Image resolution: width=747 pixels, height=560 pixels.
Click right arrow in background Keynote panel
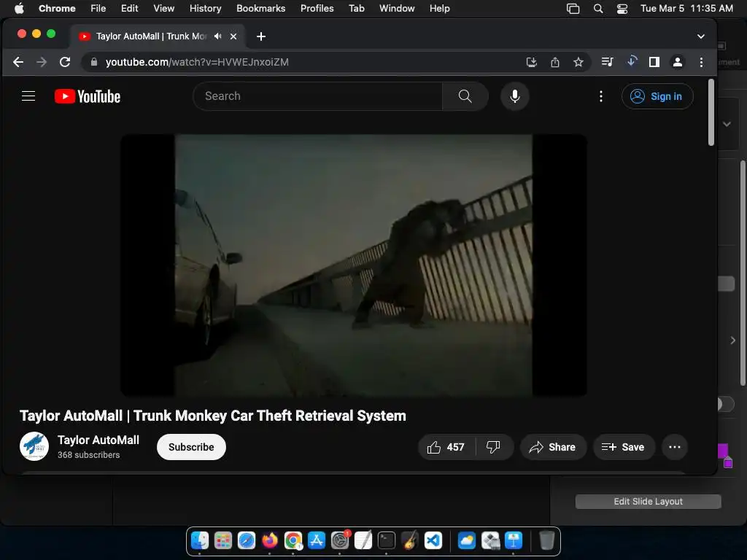tap(732, 340)
